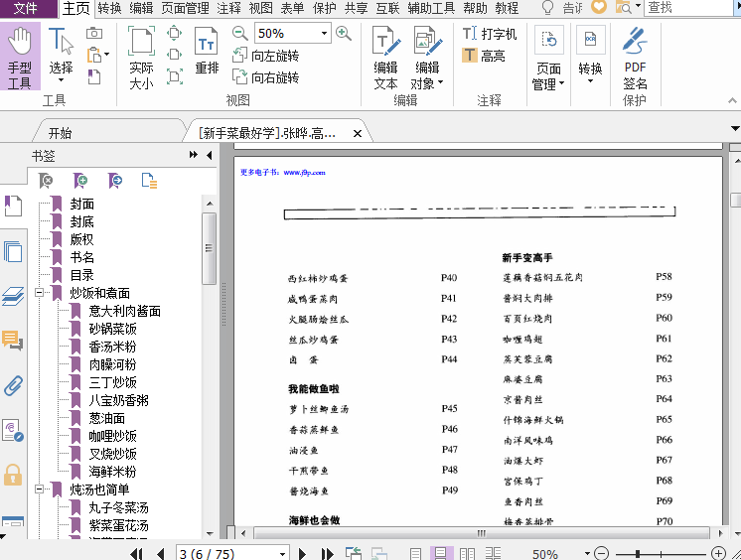
Task: Open the bookmark panel options icon
Action: click(x=149, y=181)
